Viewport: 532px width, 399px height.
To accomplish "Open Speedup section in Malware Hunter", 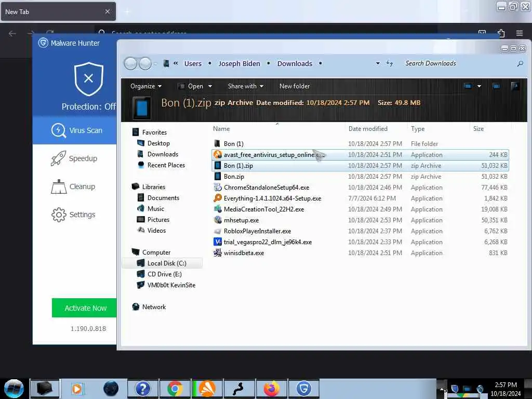I will click(75, 158).
